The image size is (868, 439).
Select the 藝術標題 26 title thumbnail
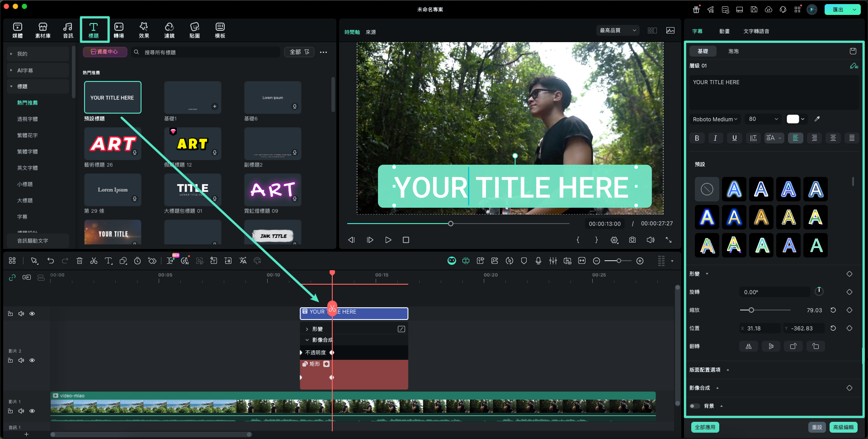click(x=113, y=144)
